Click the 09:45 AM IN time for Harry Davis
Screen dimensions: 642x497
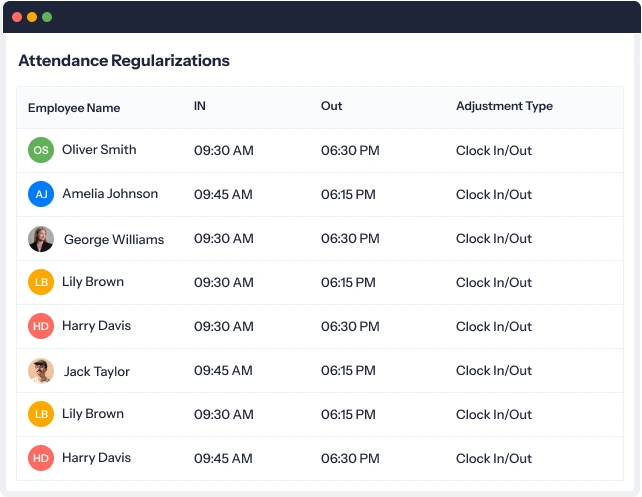coord(223,458)
